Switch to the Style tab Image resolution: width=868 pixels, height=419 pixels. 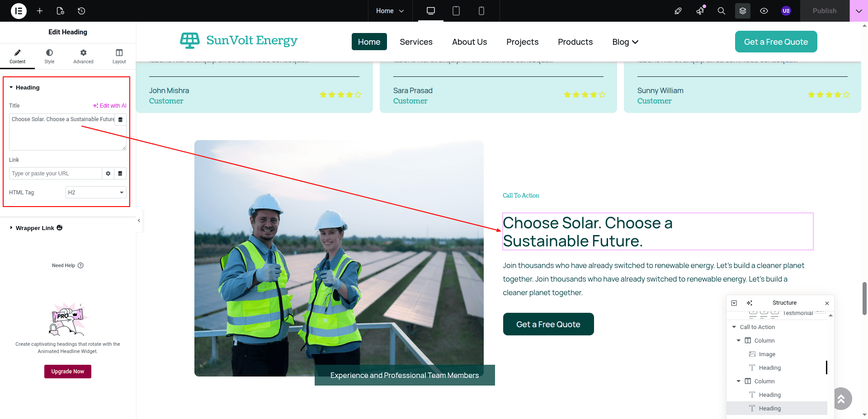click(x=49, y=56)
